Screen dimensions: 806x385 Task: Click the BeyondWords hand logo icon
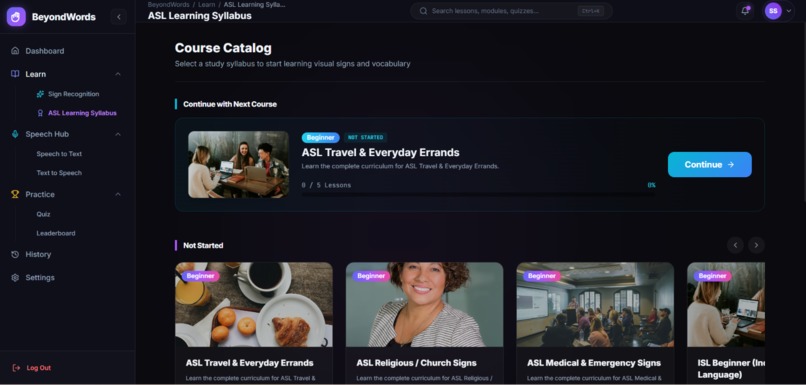coord(16,16)
